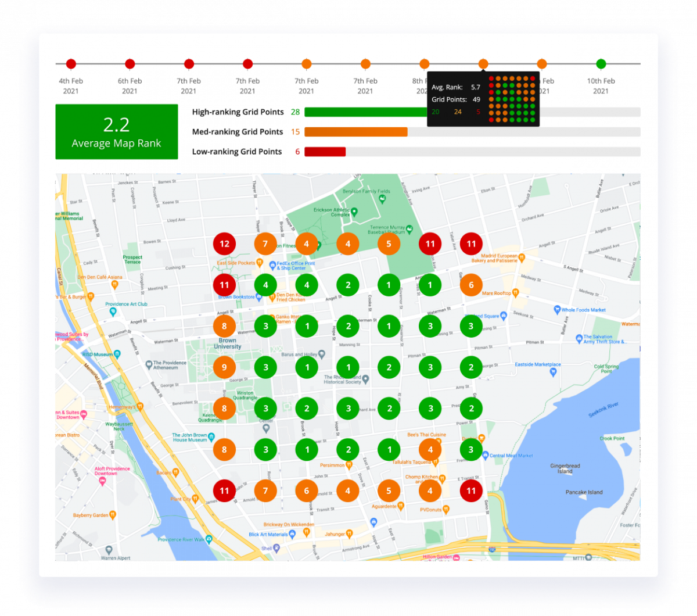
Task: Click the orange rank 5 pin near Aguardente
Action: click(389, 490)
